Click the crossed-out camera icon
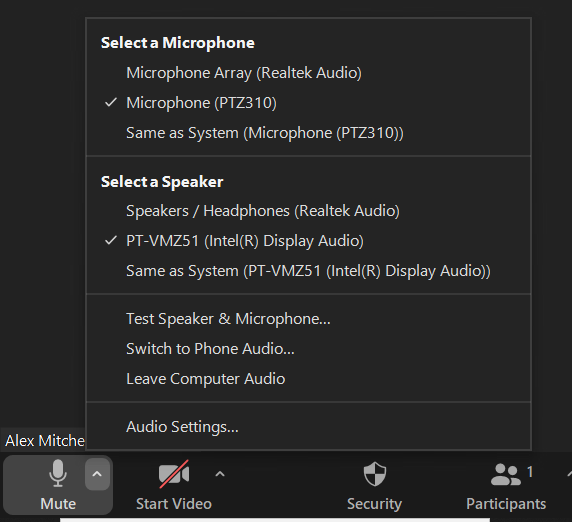This screenshot has height=522, width=572. [174, 474]
